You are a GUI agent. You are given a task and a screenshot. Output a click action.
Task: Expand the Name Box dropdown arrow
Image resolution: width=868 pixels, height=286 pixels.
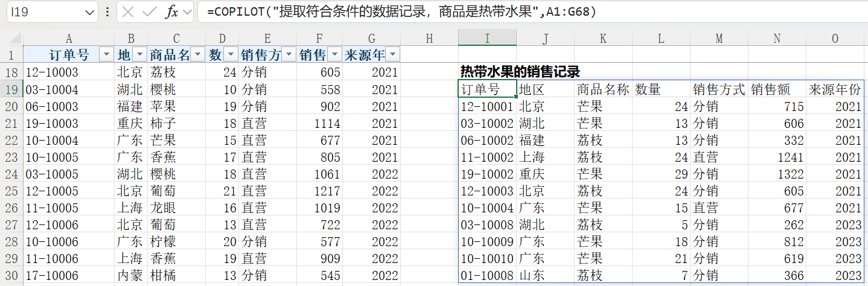[x=89, y=11]
